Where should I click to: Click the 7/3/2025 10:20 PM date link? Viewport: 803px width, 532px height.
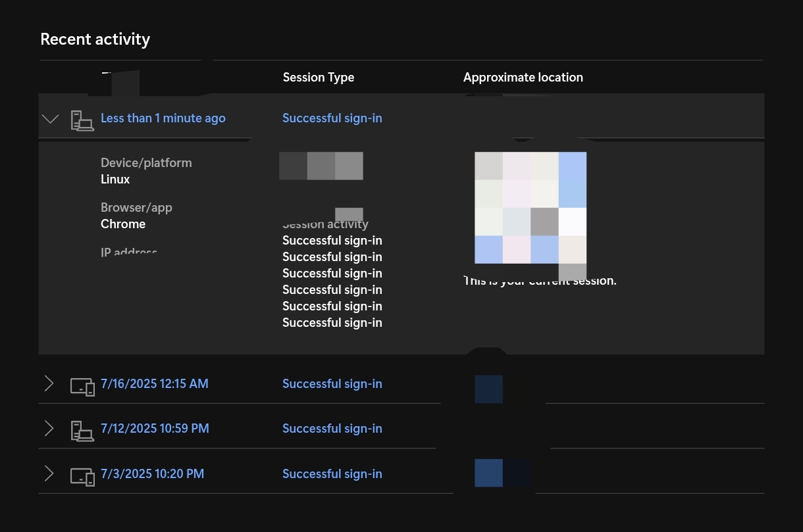click(152, 473)
